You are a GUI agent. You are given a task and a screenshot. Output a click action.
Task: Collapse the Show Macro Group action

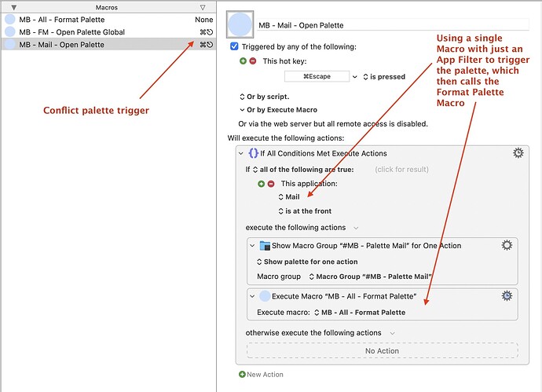pos(252,245)
